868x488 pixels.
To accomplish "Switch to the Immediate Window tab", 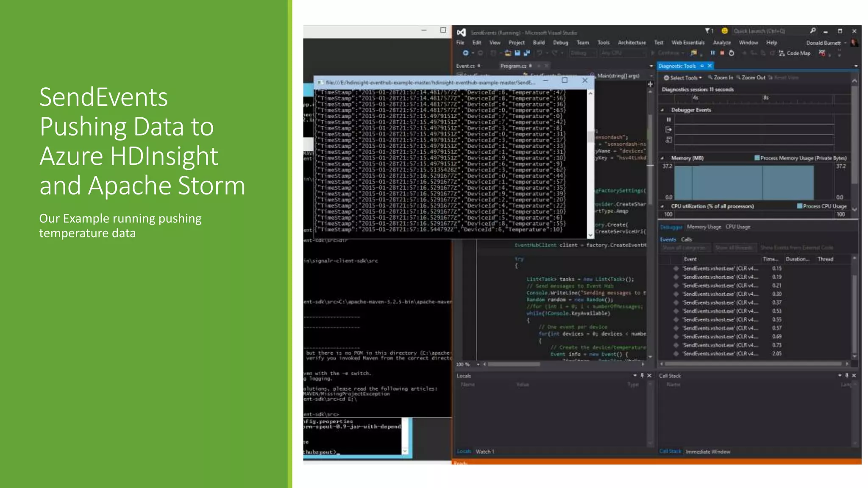I will 708,452.
